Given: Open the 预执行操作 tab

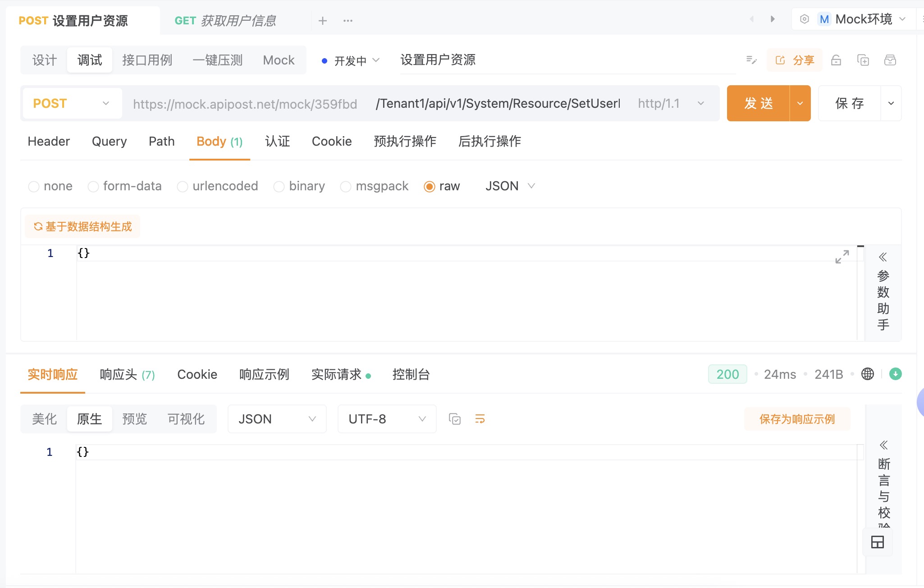Looking at the screenshot, I should 405,141.
